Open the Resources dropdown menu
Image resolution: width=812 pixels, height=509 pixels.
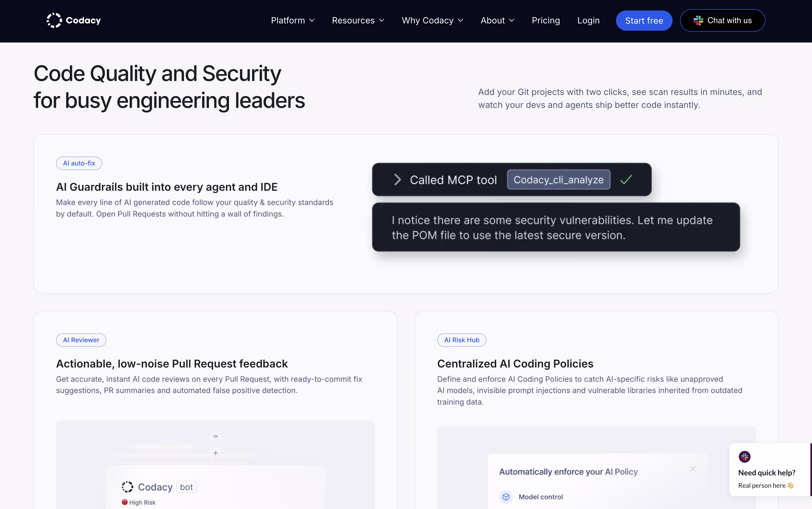point(358,20)
